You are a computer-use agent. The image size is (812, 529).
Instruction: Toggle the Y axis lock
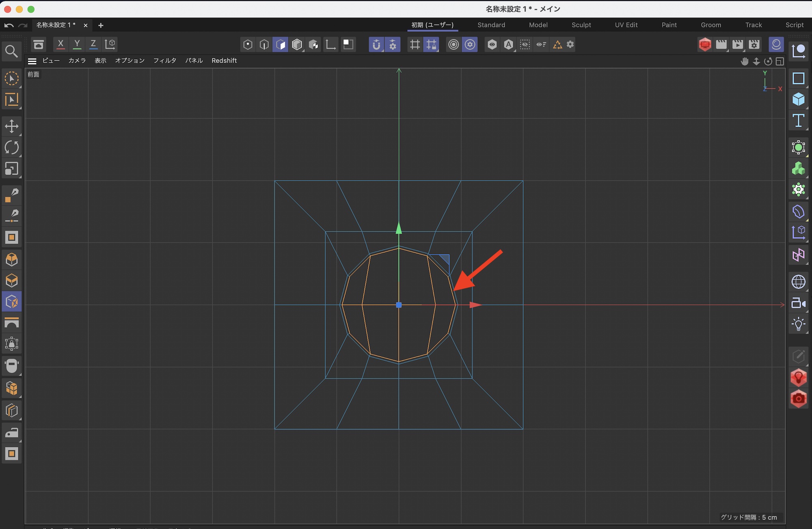(77, 44)
